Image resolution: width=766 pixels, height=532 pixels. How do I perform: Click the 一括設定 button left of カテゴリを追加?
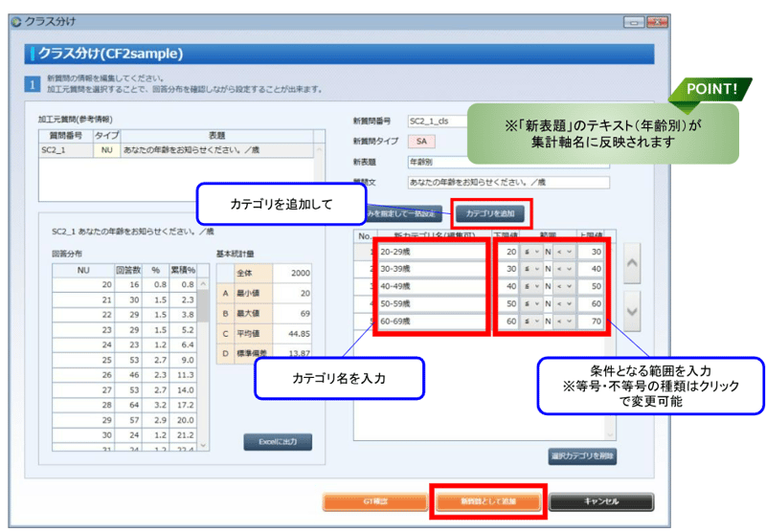(x=404, y=213)
